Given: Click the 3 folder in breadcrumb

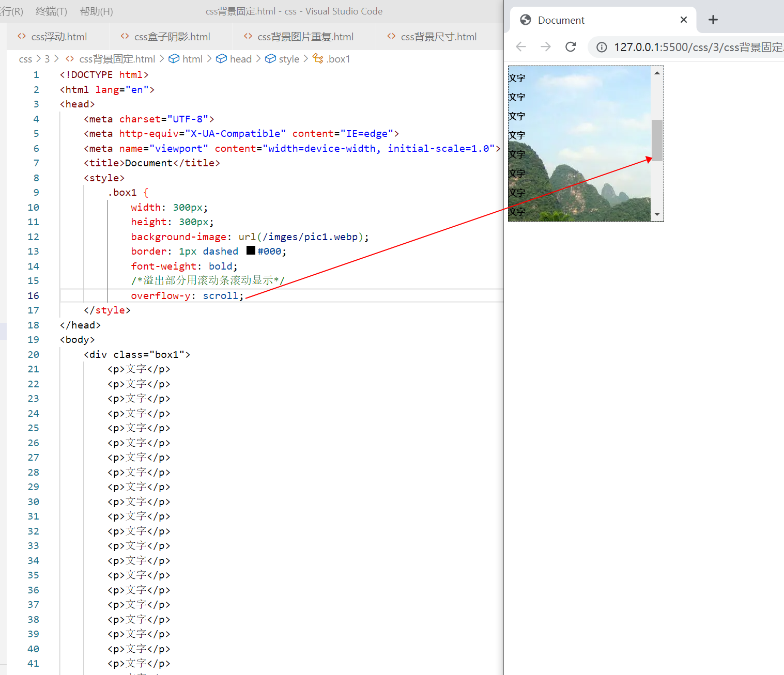Looking at the screenshot, I should [x=47, y=59].
